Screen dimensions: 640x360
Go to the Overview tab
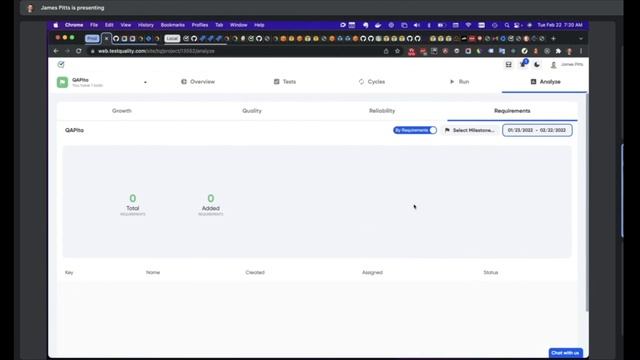click(198, 82)
